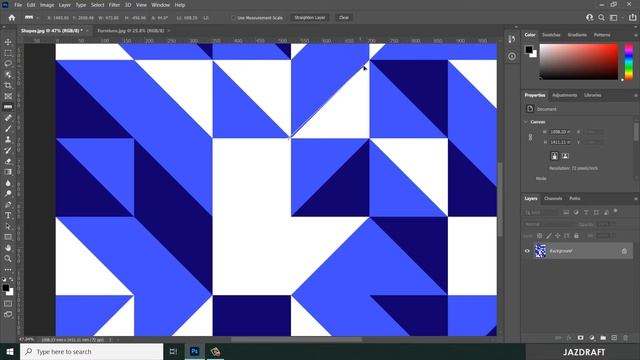The image size is (640, 360).
Task: Open the File menu
Action: click(x=18, y=5)
